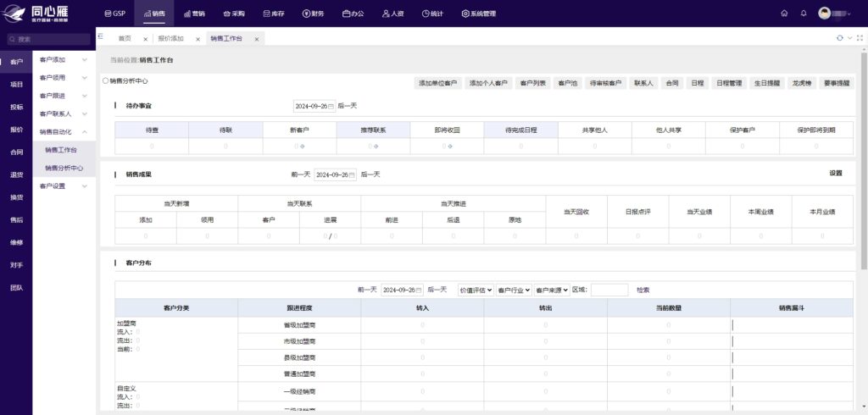Close the 首页 tab
This screenshot has height=415, width=868.
pos(145,39)
